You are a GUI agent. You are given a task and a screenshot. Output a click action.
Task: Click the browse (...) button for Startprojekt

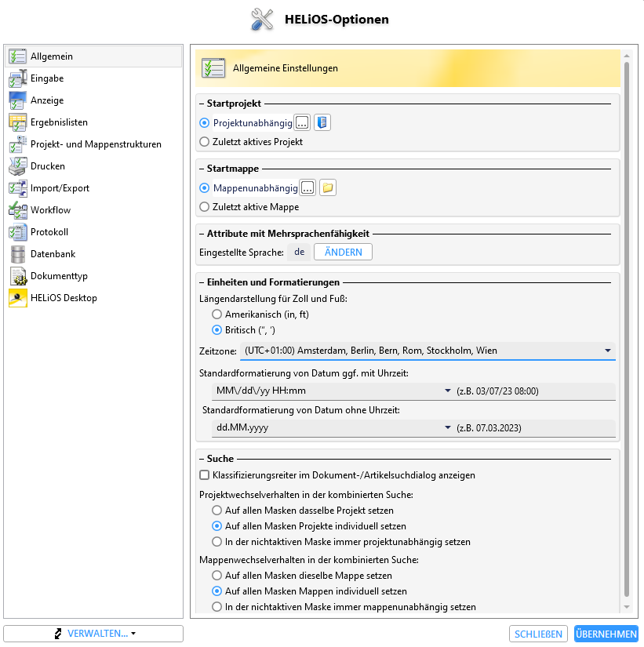pyautogui.click(x=302, y=122)
